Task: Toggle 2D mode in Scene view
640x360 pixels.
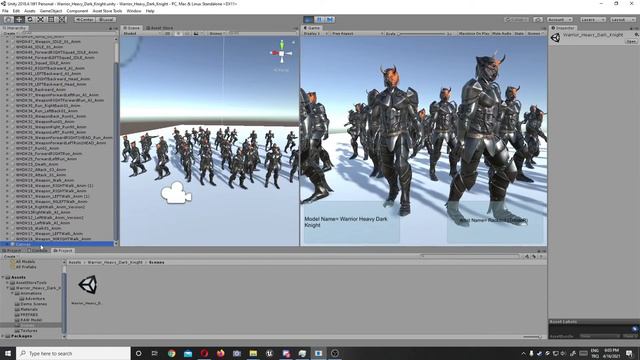Action: [x=167, y=33]
